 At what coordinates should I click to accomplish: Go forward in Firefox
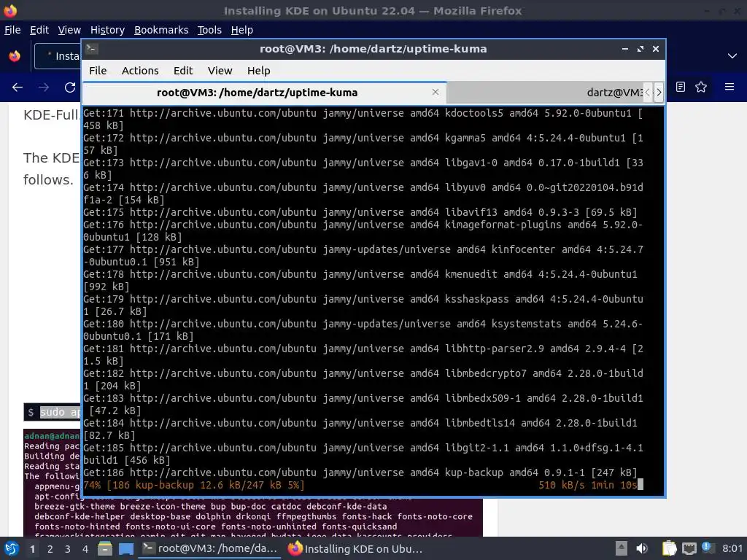click(x=43, y=87)
